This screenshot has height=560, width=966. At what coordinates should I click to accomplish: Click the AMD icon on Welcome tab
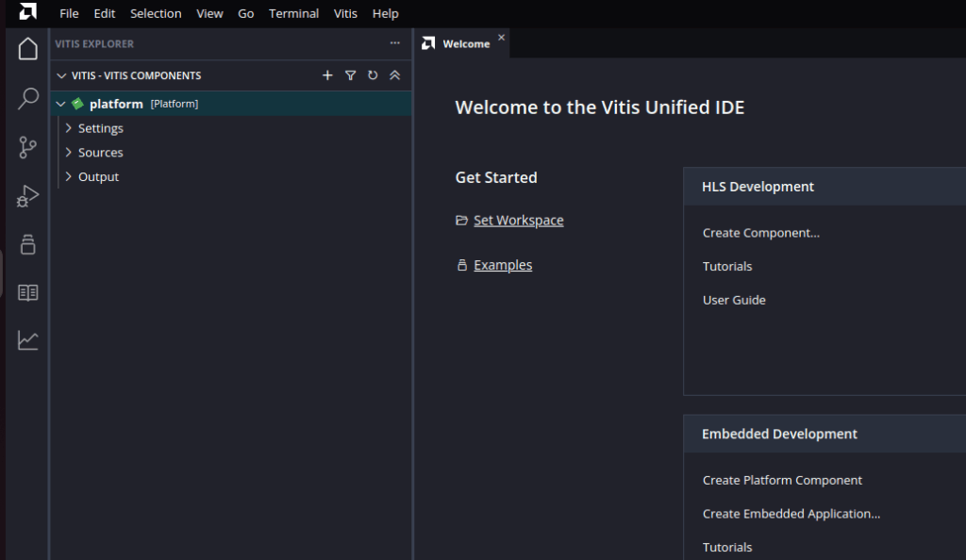click(428, 43)
